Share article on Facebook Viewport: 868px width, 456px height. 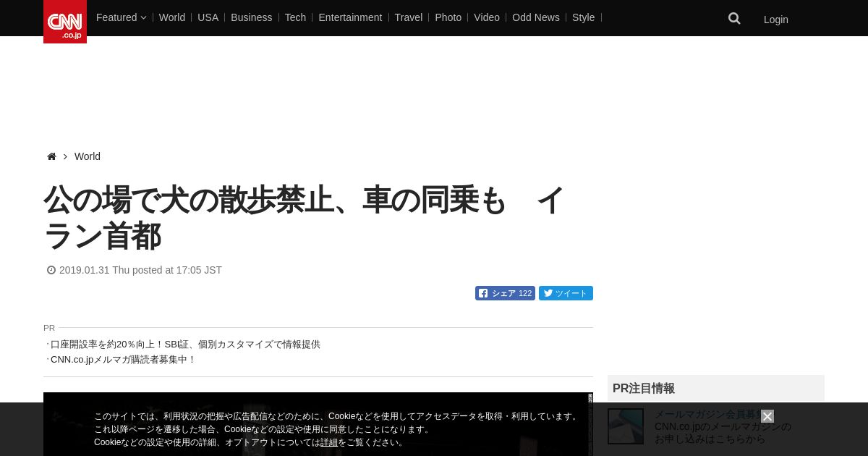point(505,293)
